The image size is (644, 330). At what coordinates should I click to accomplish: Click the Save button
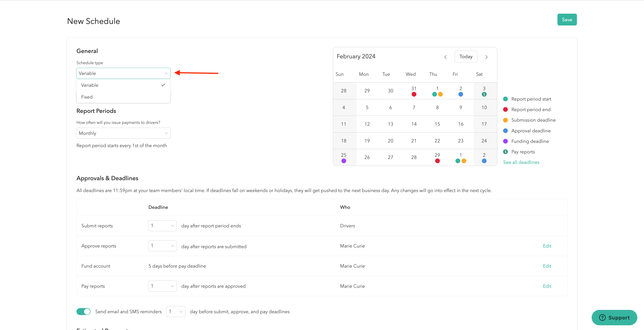[x=567, y=19]
